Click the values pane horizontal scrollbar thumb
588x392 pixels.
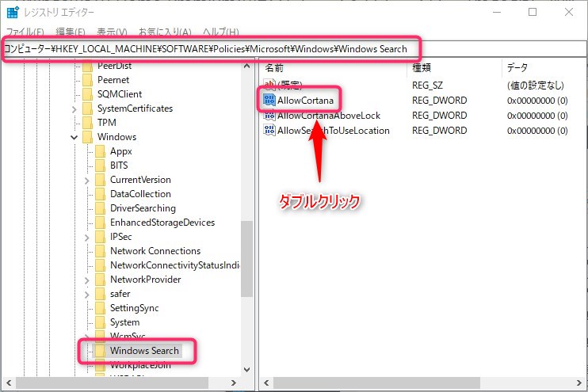pyautogui.click(x=376, y=383)
